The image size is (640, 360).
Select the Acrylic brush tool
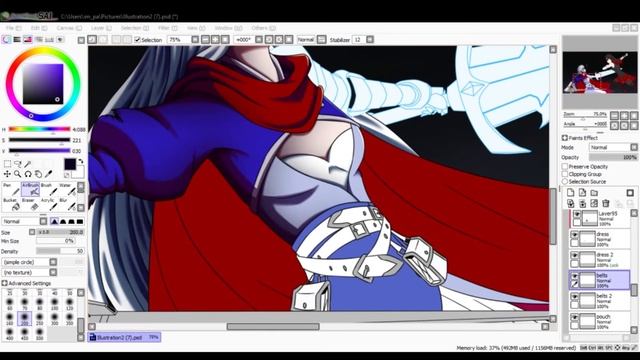[49, 204]
